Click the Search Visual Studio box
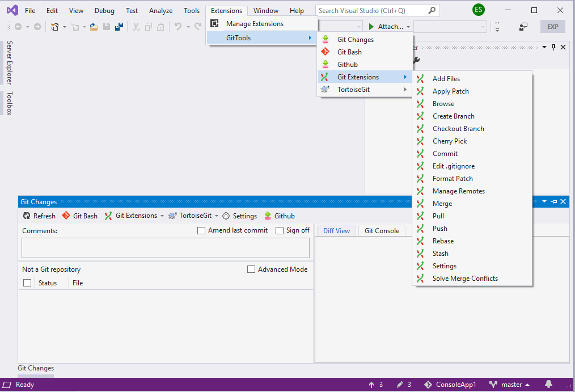Viewport: 575px width, 392px height. pyautogui.click(x=371, y=10)
